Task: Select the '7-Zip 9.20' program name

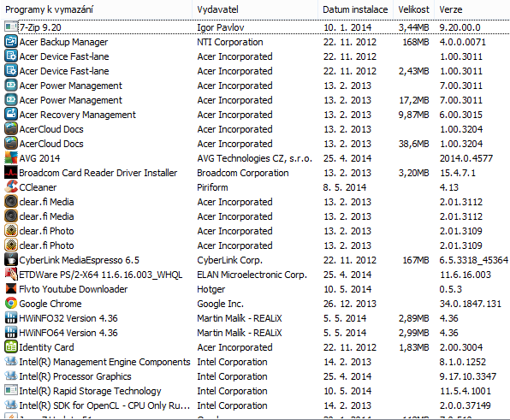Action: (40, 27)
